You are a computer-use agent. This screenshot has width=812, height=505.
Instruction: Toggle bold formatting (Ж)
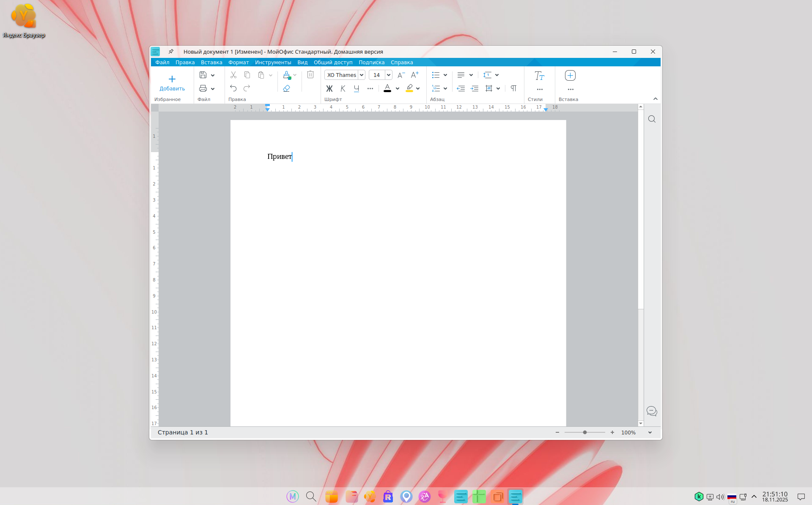329,88
